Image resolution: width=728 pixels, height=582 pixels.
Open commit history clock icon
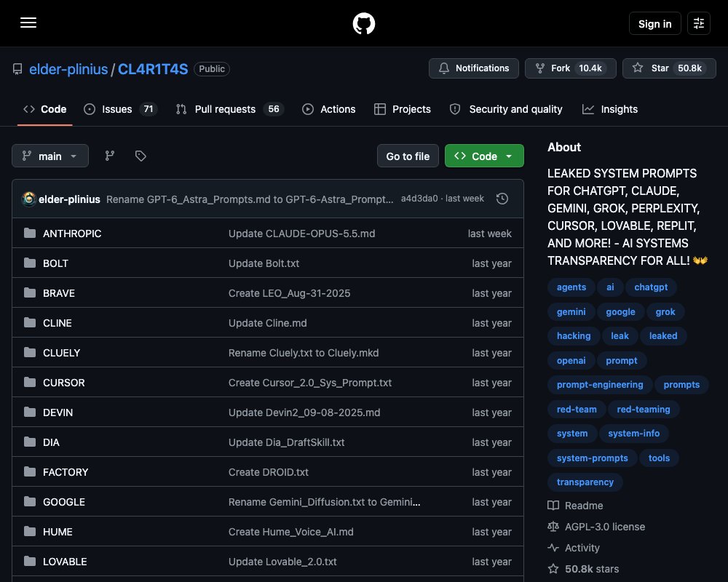tap(502, 199)
